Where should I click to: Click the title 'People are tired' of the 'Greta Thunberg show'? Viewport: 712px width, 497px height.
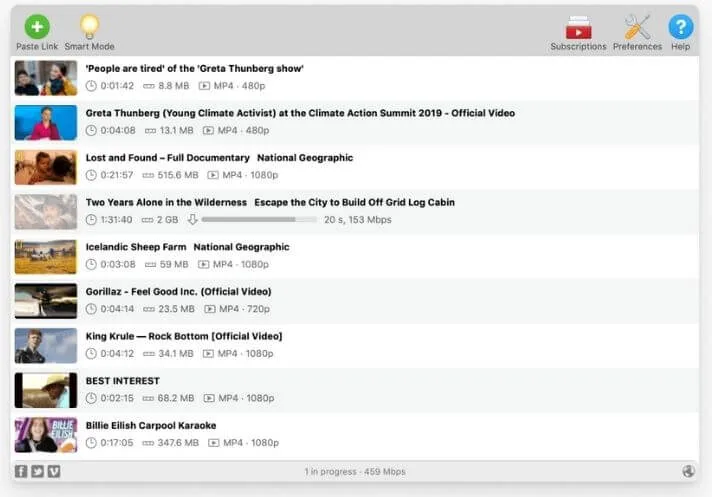tap(194, 69)
